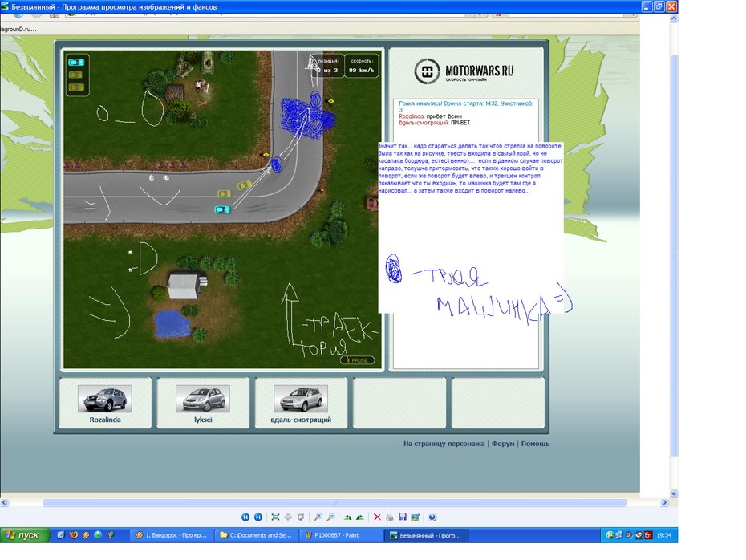
Task: Delete the image with the red X
Action: (377, 517)
